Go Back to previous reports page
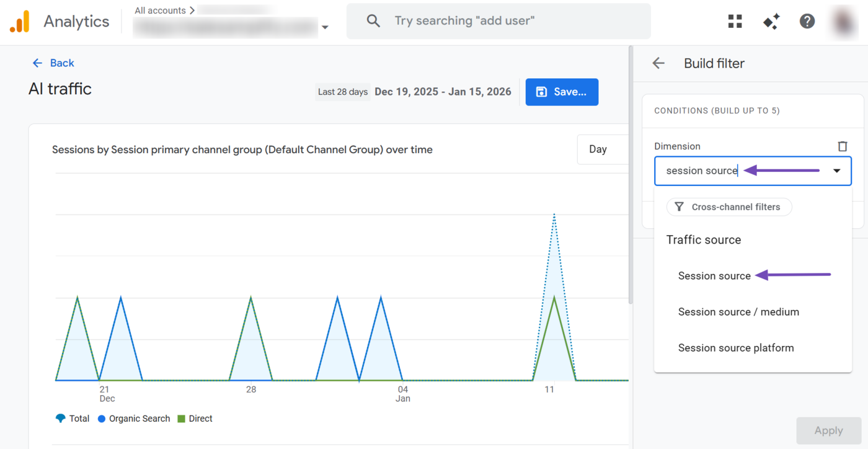 53,63
